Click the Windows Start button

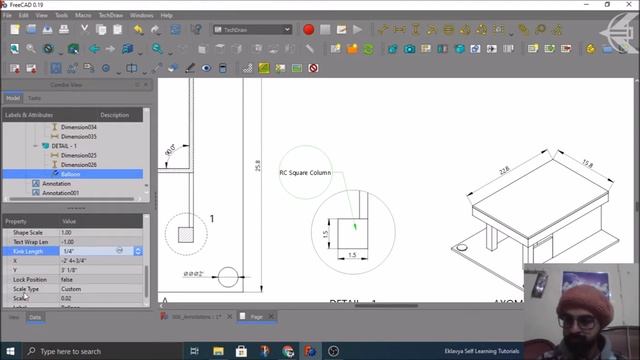[x=10, y=351]
